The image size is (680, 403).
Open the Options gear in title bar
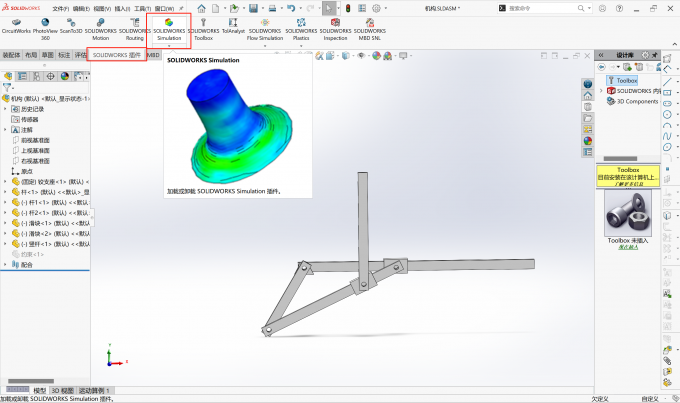(376, 8)
